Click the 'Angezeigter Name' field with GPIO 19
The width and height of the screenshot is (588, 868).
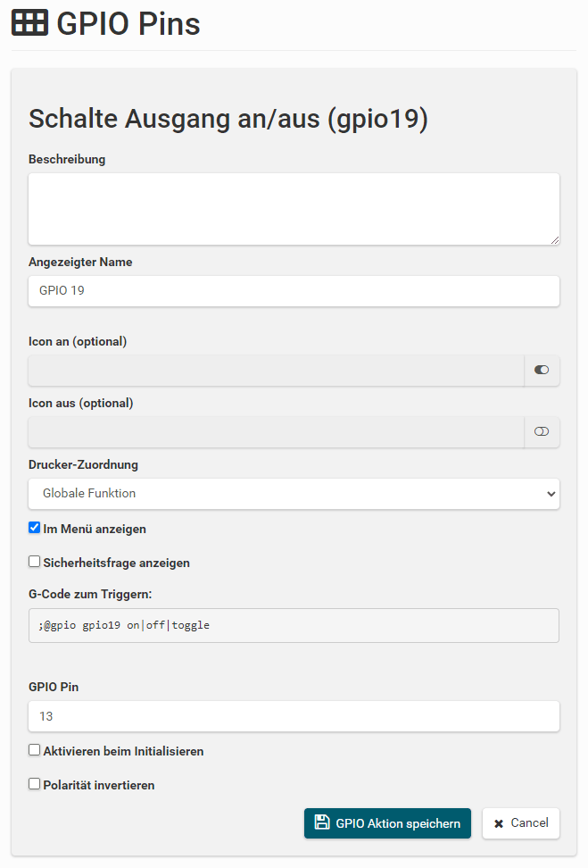point(294,291)
